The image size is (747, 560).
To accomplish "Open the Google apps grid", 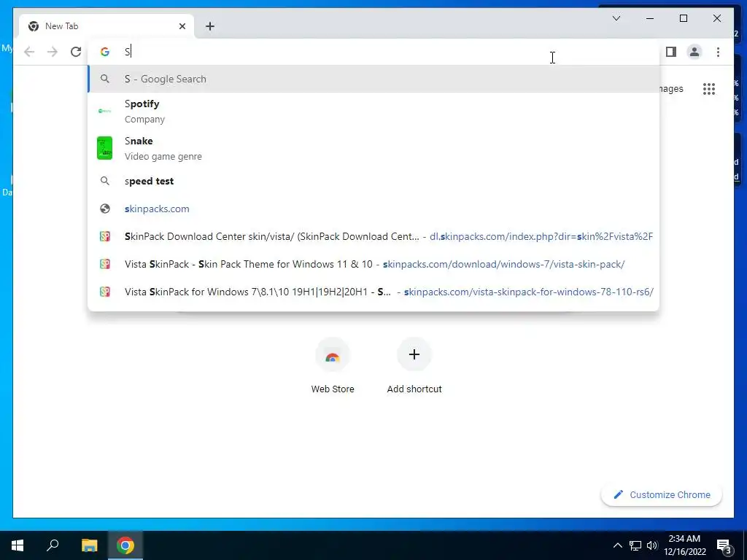I will click(x=709, y=89).
